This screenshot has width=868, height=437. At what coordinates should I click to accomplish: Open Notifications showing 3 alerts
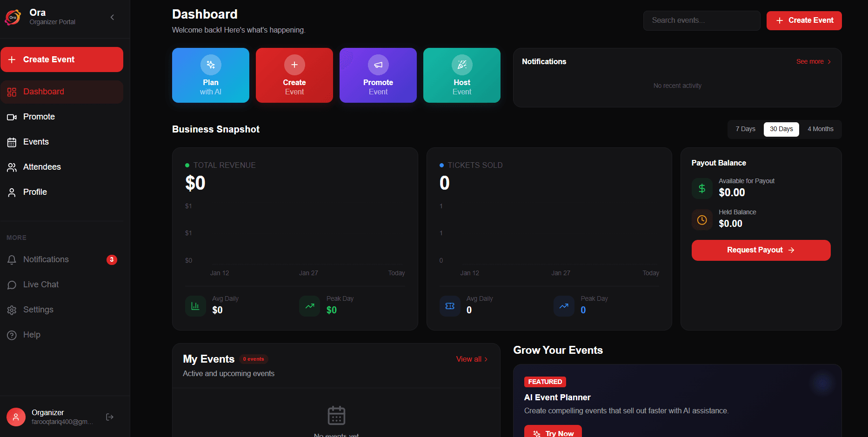coord(46,259)
